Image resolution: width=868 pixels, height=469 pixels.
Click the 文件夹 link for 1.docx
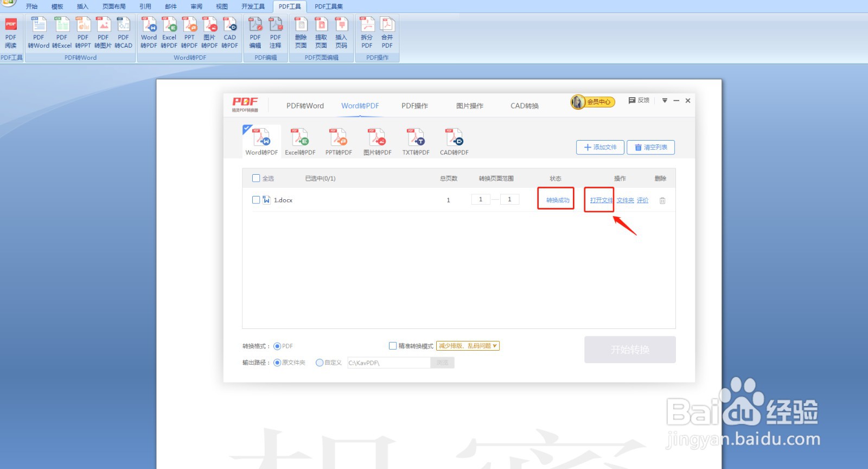(626, 200)
